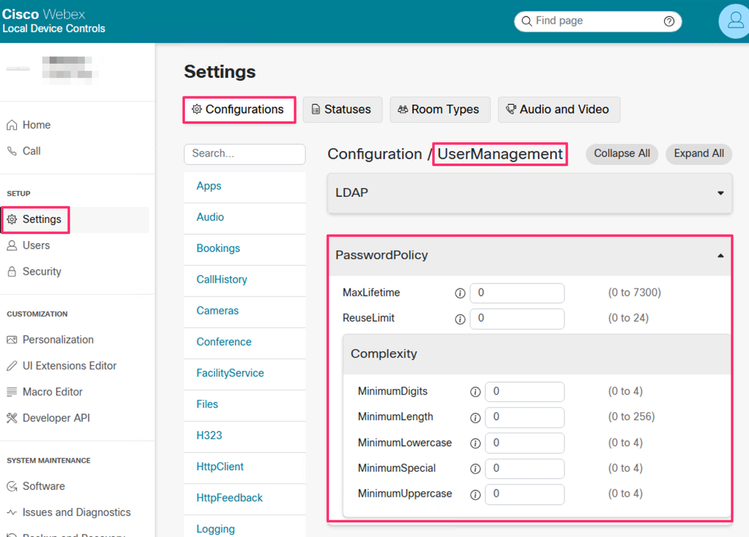Expand the LDAP section arrow

(720, 193)
